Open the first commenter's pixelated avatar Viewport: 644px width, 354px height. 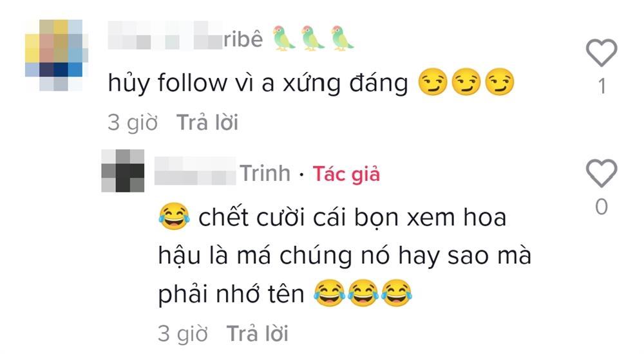point(56,55)
